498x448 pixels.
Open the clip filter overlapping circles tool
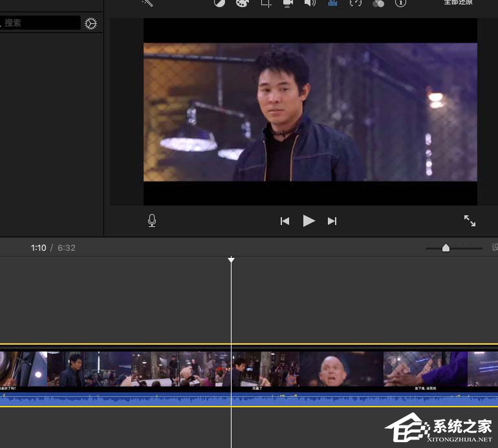(378, 3)
